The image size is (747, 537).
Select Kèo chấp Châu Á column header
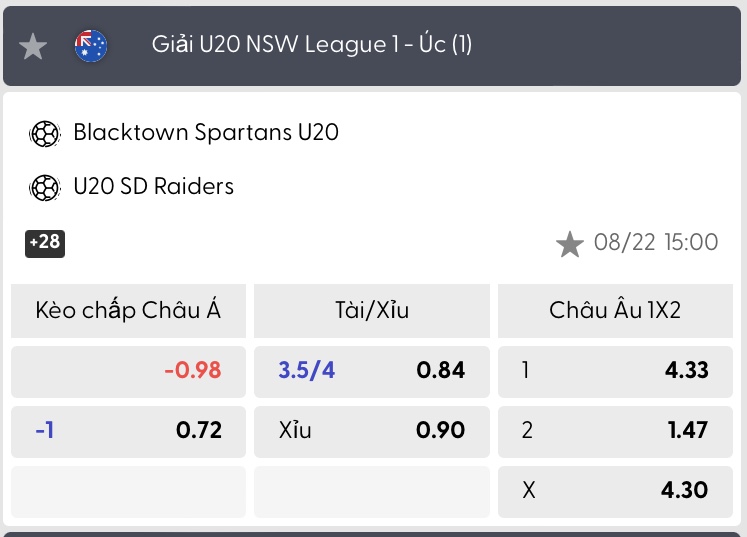pos(128,311)
